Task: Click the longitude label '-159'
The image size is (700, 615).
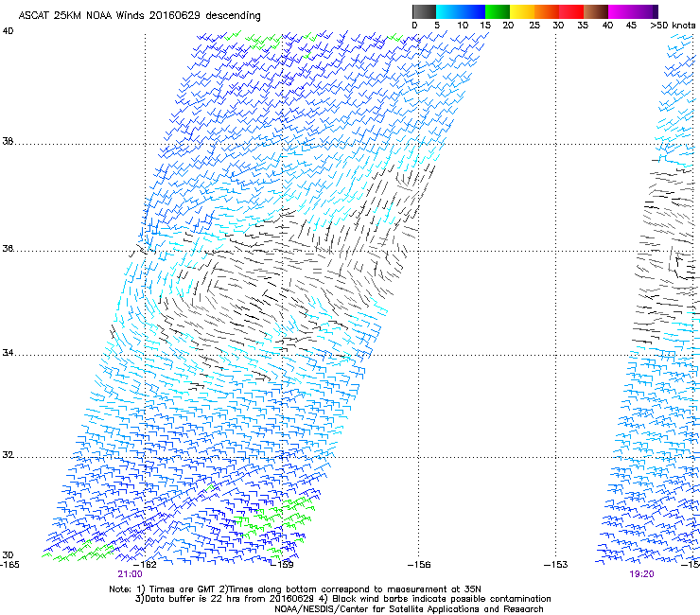Action: pyautogui.click(x=282, y=565)
